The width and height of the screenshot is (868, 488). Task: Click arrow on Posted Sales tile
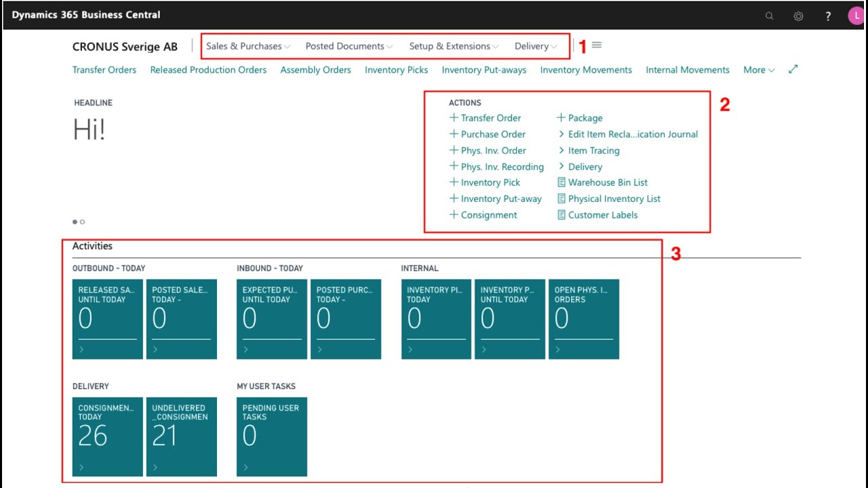(x=155, y=350)
